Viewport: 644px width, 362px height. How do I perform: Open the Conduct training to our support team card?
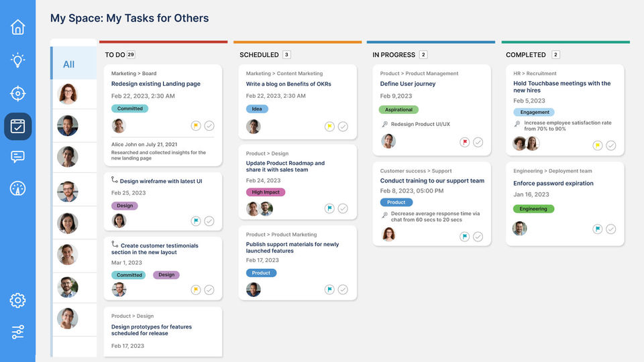(432, 181)
